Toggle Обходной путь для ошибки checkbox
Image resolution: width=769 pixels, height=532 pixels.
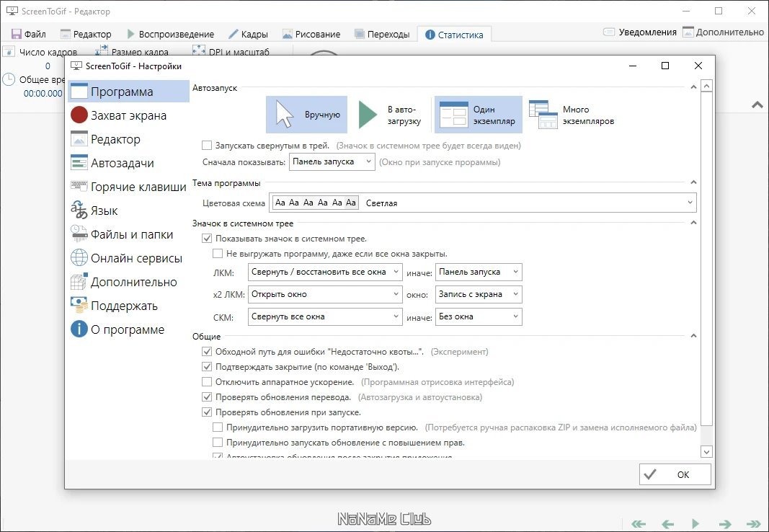[206, 352]
